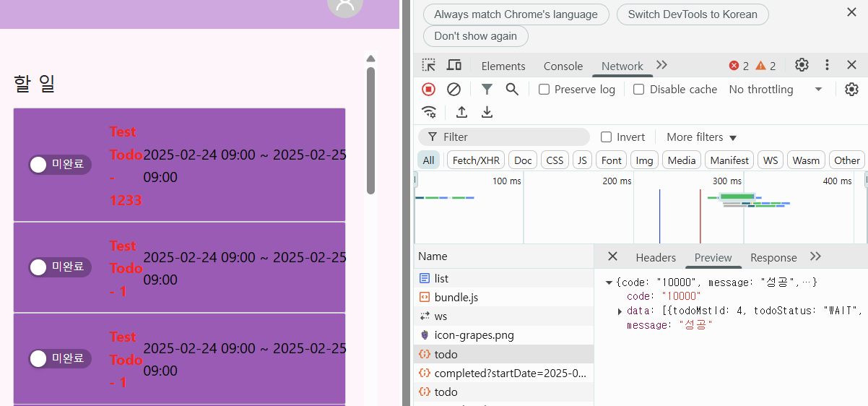Expand the data array in preview

click(620, 311)
